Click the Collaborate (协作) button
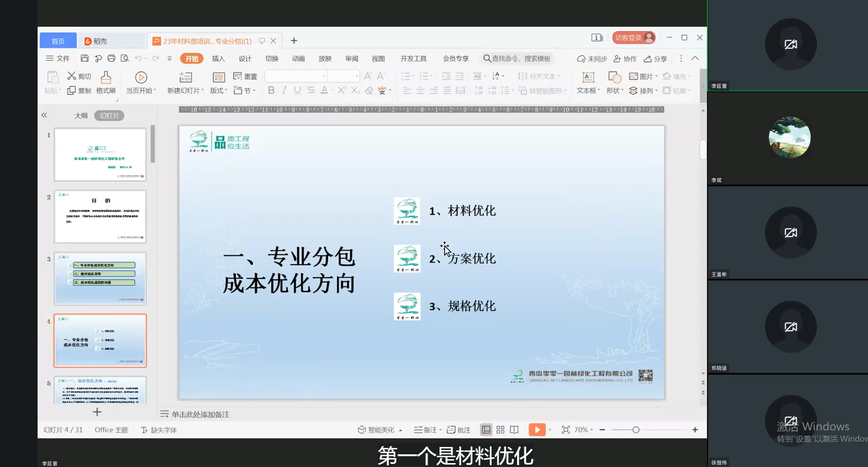The height and width of the screenshot is (467, 868). tap(625, 59)
